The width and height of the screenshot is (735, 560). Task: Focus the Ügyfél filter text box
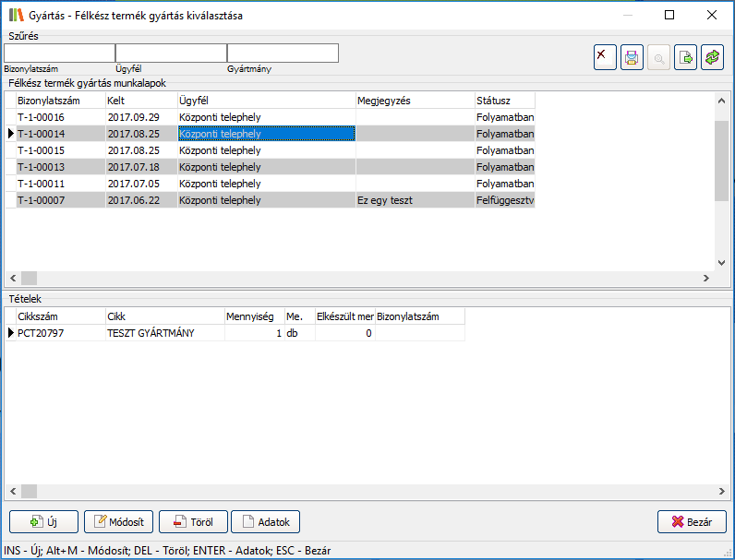pos(171,54)
